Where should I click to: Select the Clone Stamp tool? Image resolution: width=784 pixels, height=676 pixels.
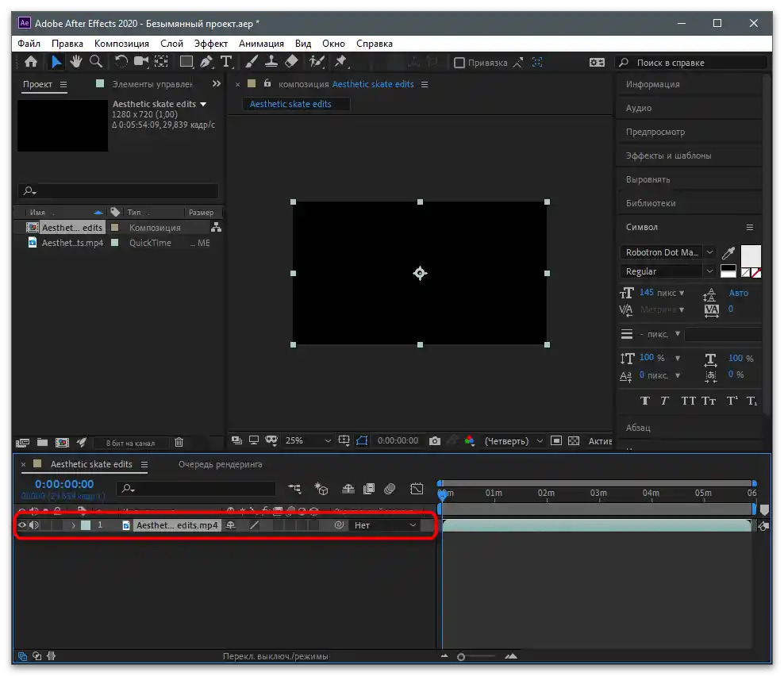coord(271,62)
